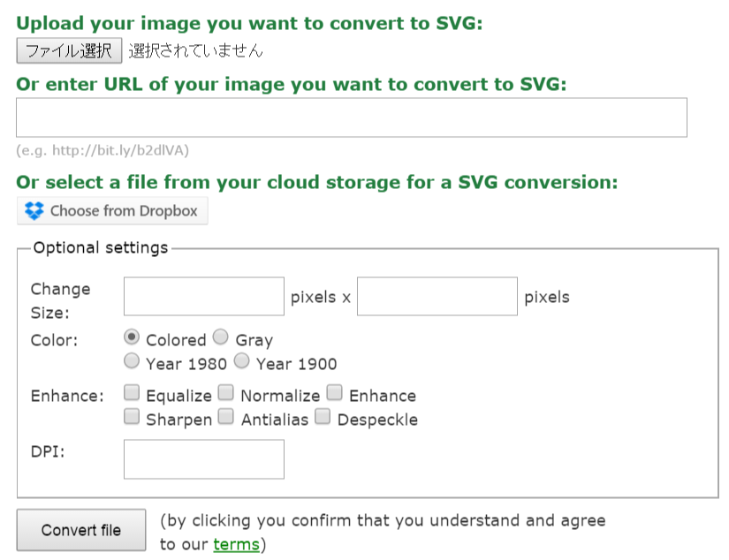
Task: Click the Dropbox logo icon
Action: click(34, 211)
